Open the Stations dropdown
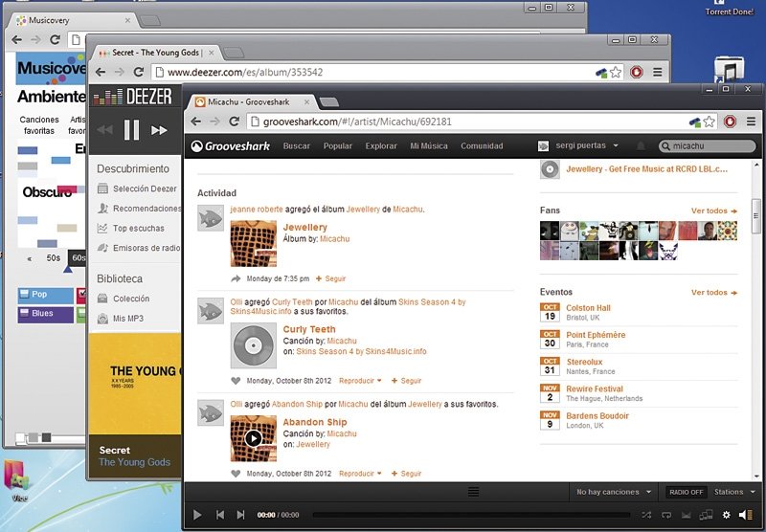This screenshot has width=766, height=532. click(x=734, y=492)
